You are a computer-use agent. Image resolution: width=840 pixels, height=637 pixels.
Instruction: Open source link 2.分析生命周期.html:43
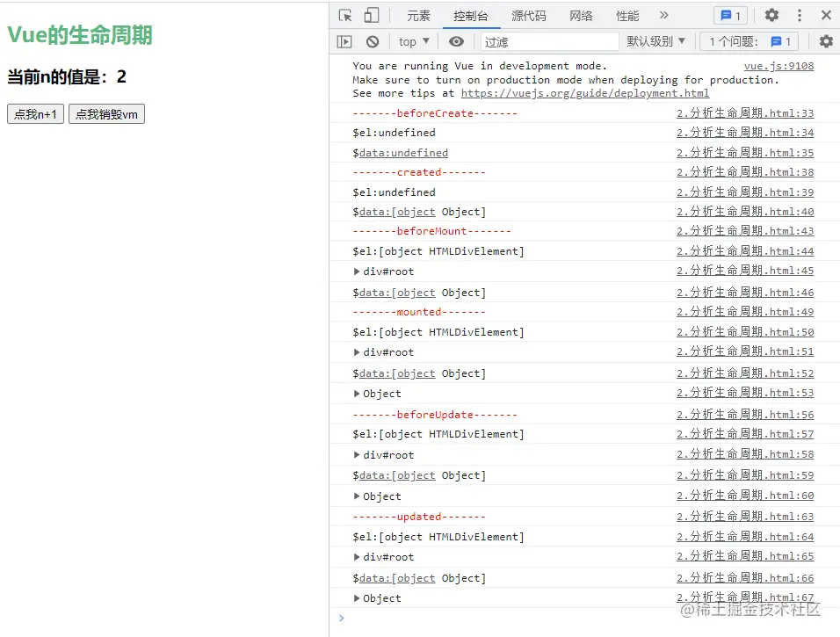(x=745, y=231)
